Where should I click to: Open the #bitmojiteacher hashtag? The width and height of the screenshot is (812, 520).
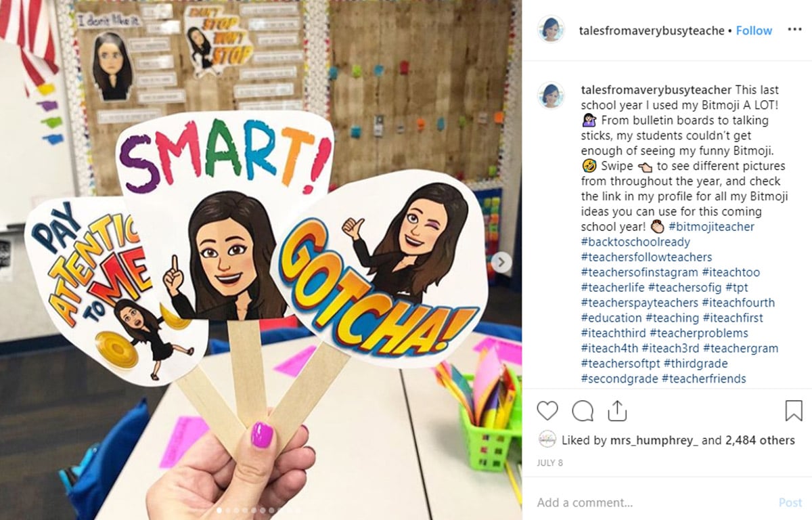(711, 227)
